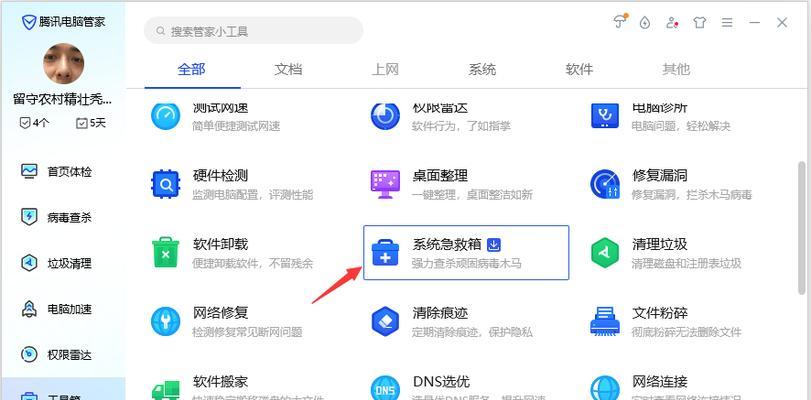
Task: Click the 硬件检测 title text
Action: tap(220, 175)
